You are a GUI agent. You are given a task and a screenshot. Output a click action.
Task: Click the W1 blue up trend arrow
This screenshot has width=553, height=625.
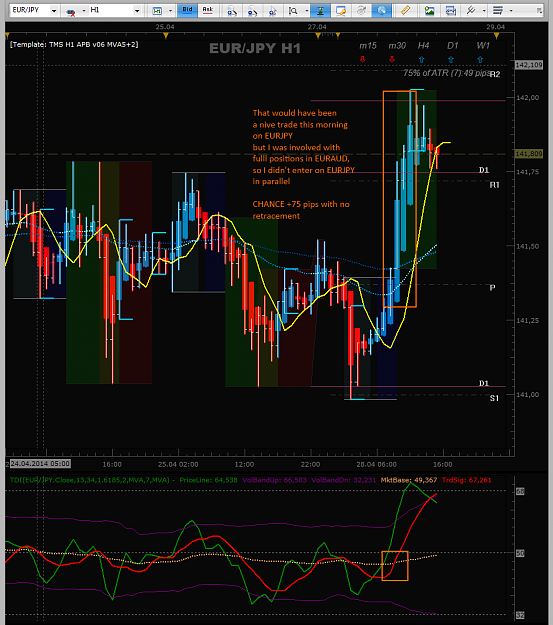[x=480, y=59]
